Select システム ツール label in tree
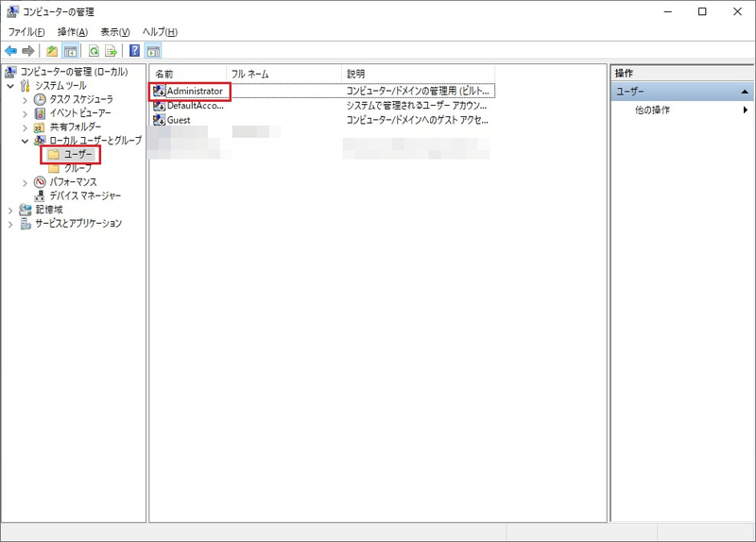 coord(60,86)
